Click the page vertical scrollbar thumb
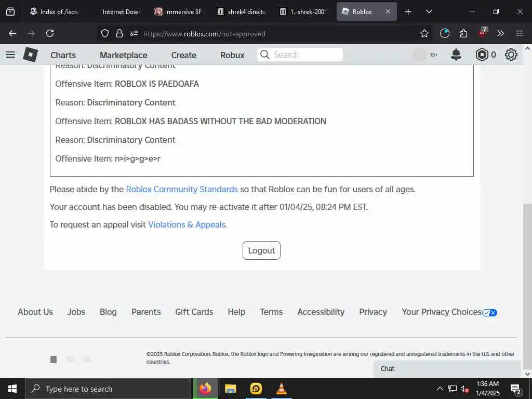The image size is (532, 399). pyautogui.click(x=527, y=287)
